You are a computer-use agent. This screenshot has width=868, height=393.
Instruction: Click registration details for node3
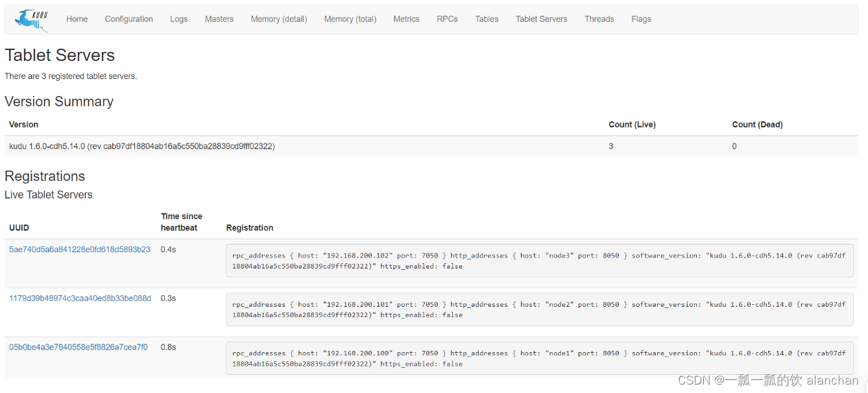click(x=539, y=261)
